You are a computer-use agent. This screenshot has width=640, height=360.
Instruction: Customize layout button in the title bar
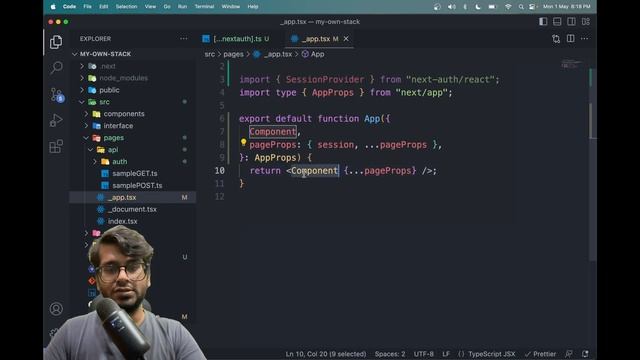[x=586, y=22]
